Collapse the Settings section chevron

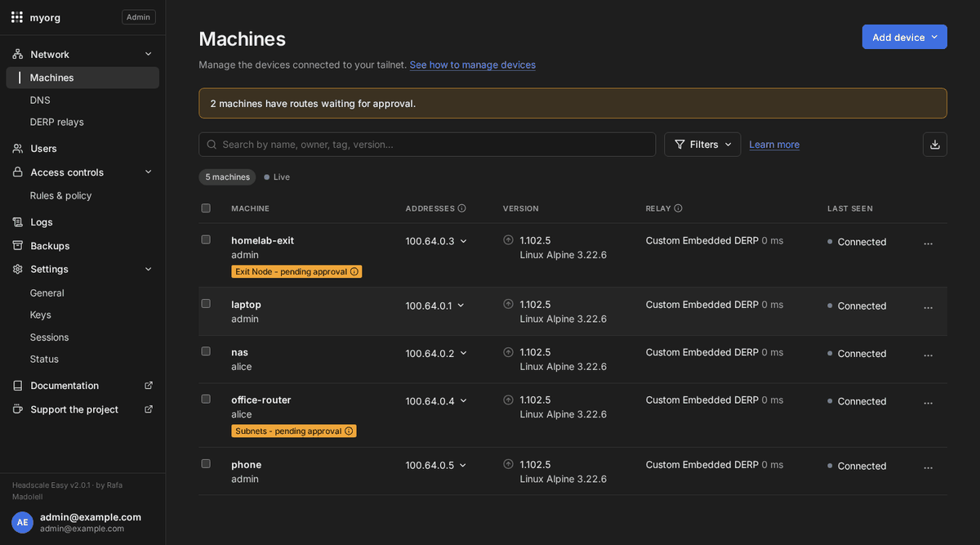pyautogui.click(x=148, y=269)
